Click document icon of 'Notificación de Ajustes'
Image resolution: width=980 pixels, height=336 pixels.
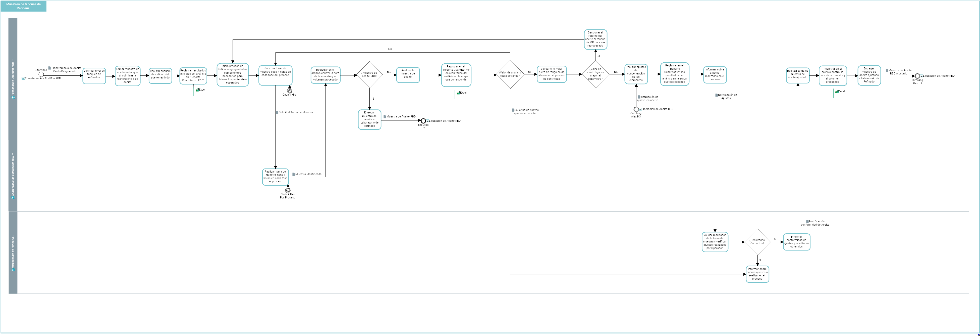point(716,95)
